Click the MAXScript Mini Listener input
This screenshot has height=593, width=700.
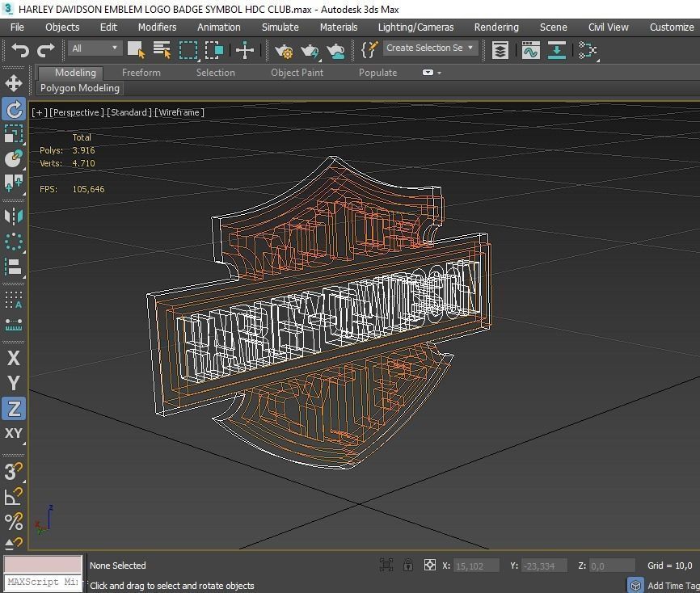tap(43, 582)
